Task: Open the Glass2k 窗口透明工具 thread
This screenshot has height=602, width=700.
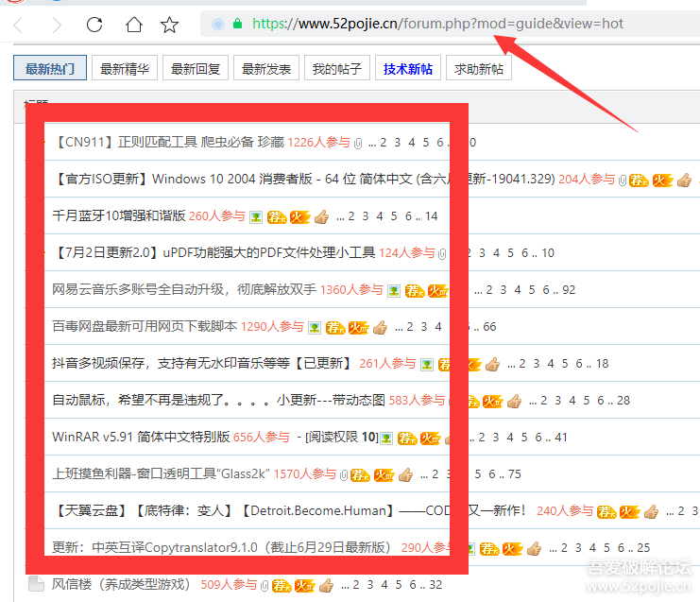Action: click(162, 473)
